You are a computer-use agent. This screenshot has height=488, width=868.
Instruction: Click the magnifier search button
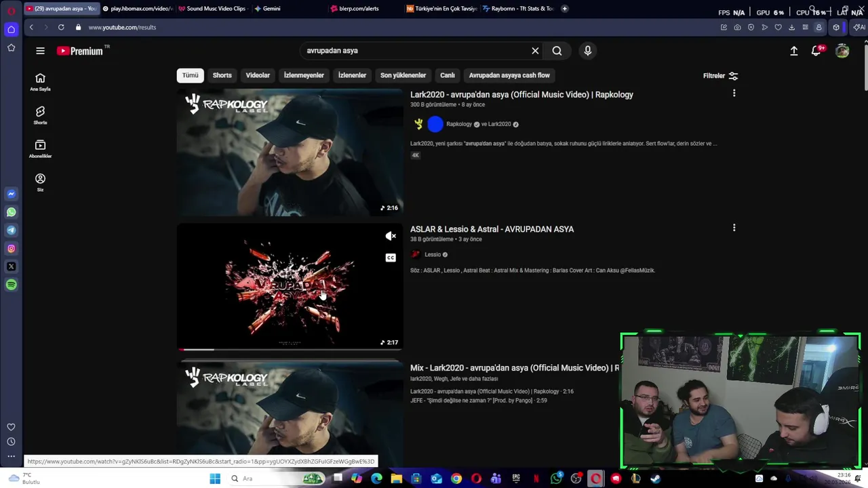[557, 51]
